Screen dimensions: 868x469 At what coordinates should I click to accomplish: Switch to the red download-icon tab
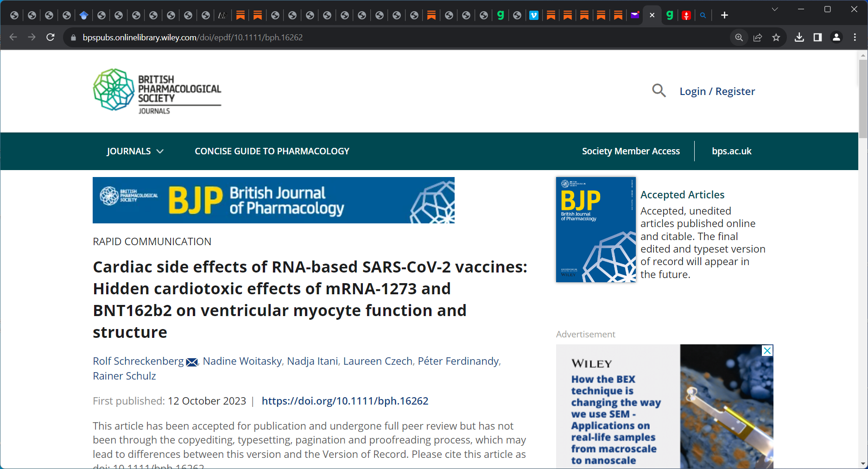[686, 15]
